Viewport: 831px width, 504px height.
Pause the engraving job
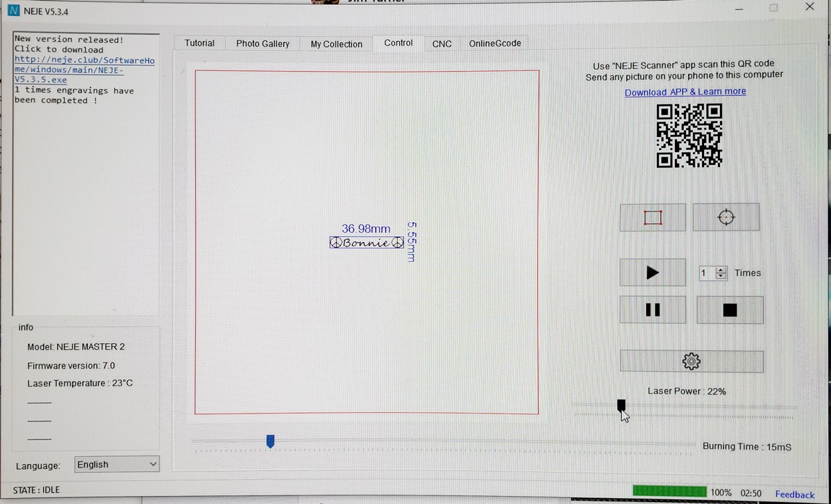[652, 310]
